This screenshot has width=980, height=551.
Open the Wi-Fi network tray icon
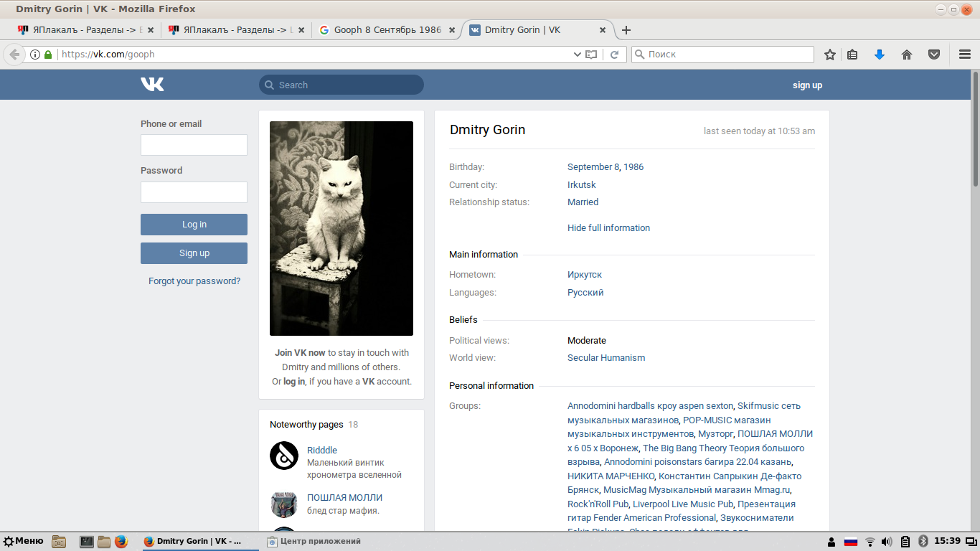pyautogui.click(x=870, y=542)
